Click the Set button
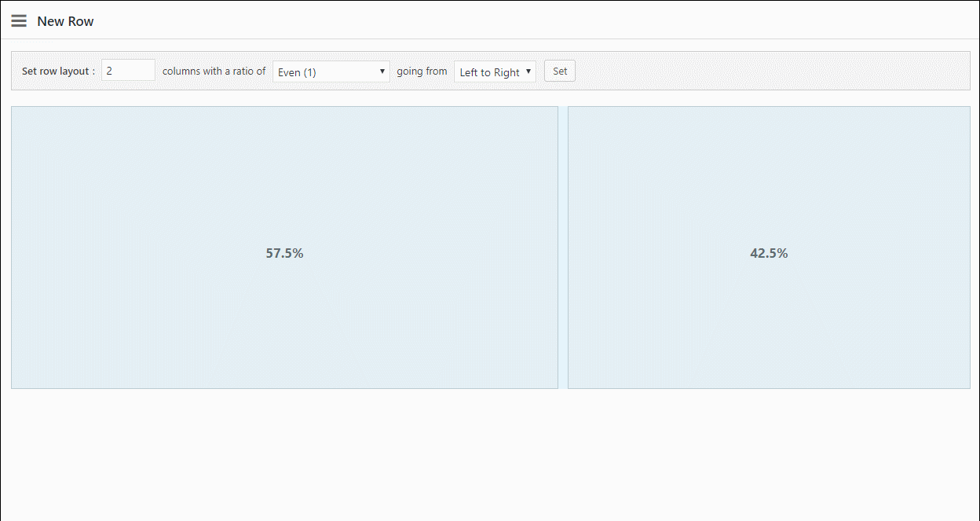The width and height of the screenshot is (980, 521). pyautogui.click(x=560, y=71)
